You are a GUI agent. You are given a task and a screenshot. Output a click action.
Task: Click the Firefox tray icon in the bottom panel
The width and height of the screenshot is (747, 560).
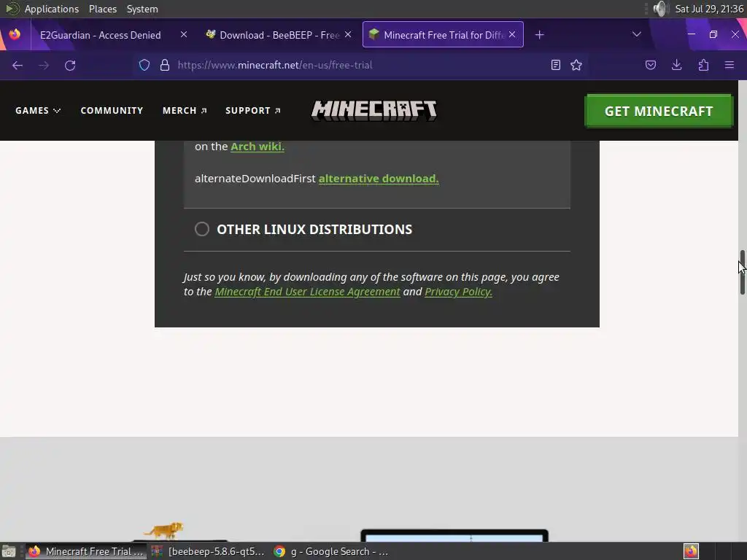[691, 551]
